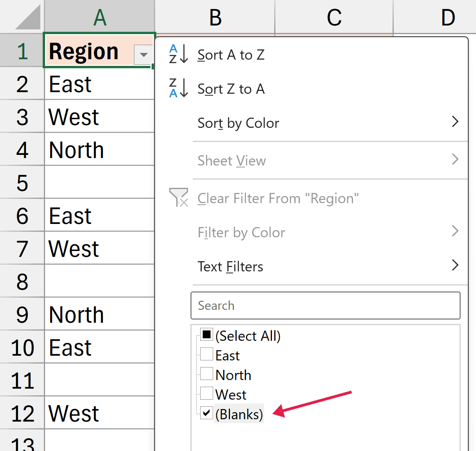Select row 2 header
This screenshot has height=451, width=476.
click(x=22, y=84)
